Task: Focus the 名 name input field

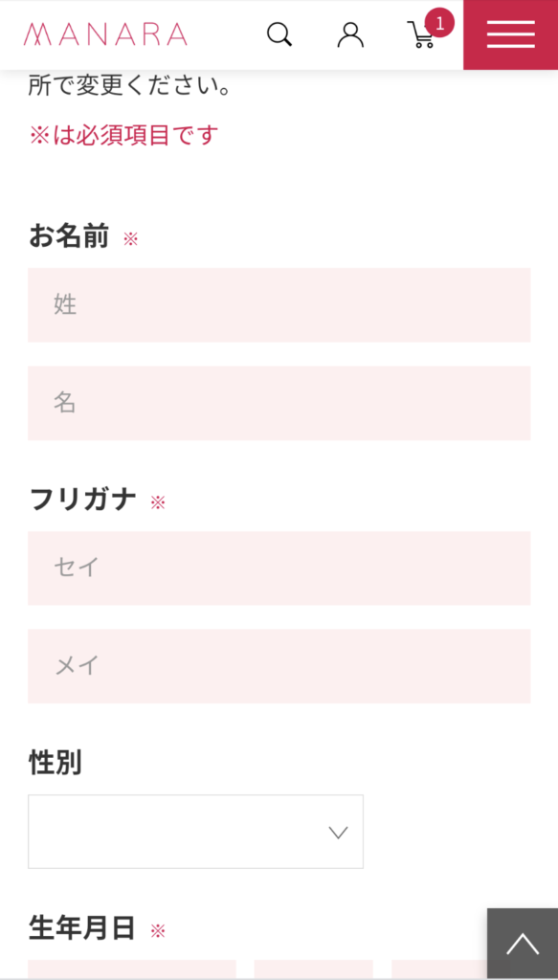Action: click(279, 403)
